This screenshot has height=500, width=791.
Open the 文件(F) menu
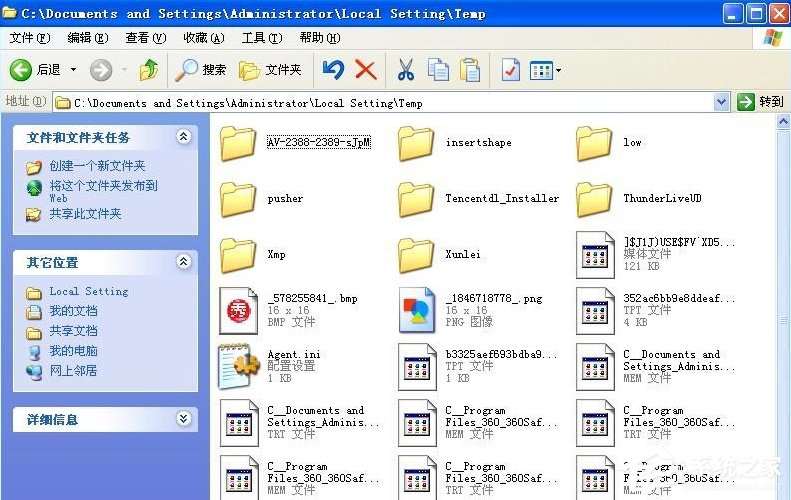coord(29,38)
